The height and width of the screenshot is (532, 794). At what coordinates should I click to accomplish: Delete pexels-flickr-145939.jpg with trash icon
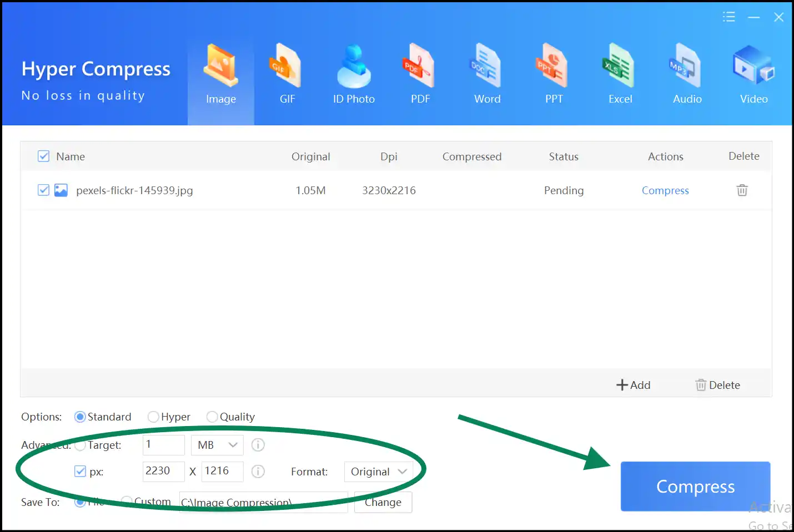[742, 190]
